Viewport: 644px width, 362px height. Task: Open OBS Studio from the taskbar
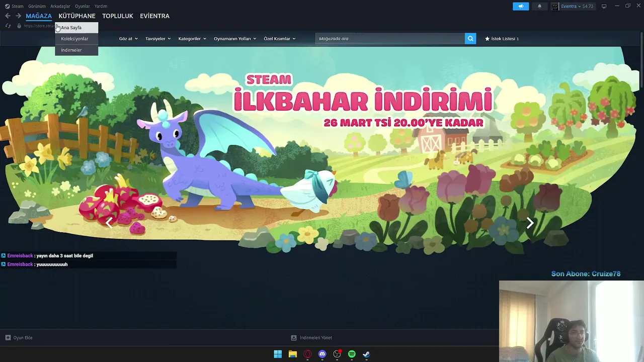(x=337, y=354)
